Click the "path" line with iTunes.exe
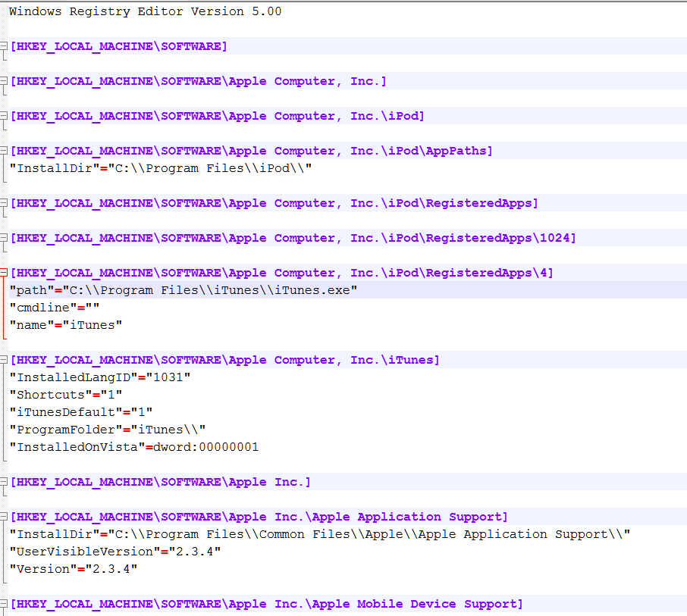Viewport: 687px width, 616px height. pyautogui.click(x=184, y=290)
